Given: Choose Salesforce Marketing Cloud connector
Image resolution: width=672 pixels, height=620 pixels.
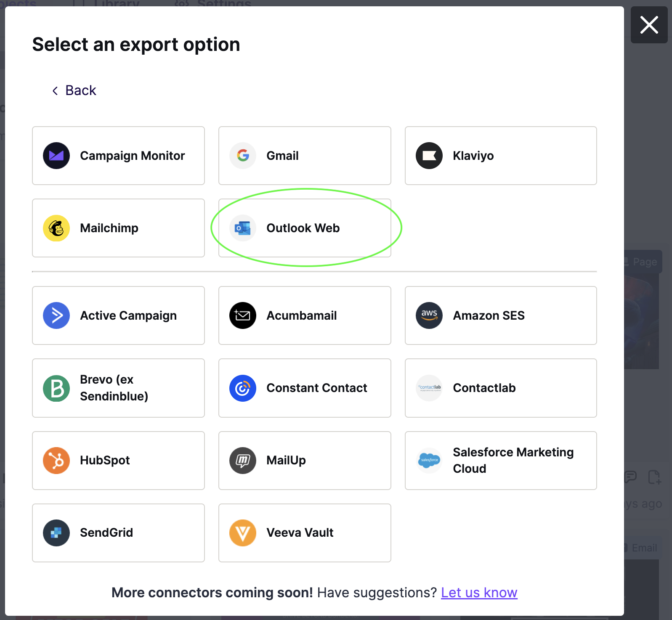Looking at the screenshot, I should coord(501,460).
